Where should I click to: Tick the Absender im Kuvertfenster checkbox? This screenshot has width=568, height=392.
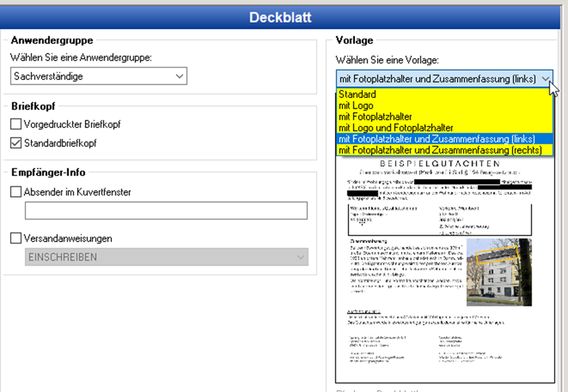[16, 192]
